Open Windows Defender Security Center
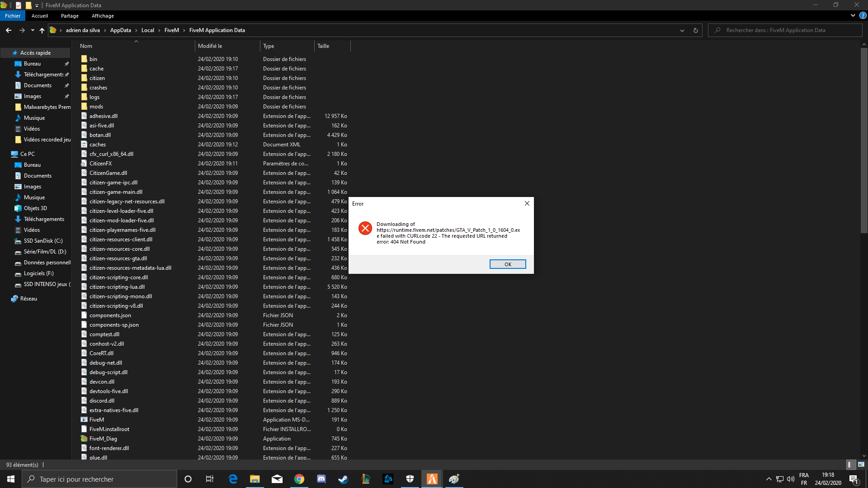Screen dimensions: 868x488 click(410, 479)
